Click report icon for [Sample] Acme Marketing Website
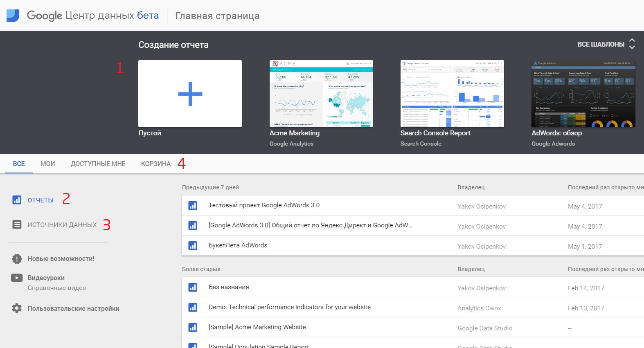 coord(193,328)
